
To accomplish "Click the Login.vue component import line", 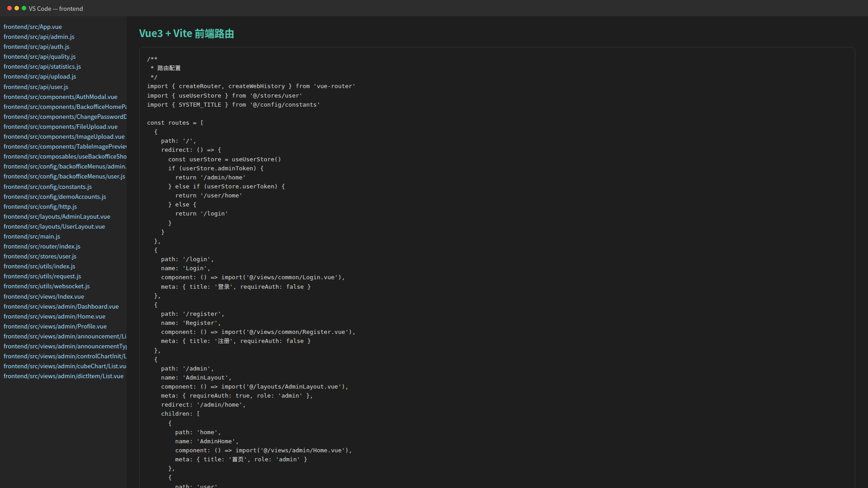I will pos(253,277).
